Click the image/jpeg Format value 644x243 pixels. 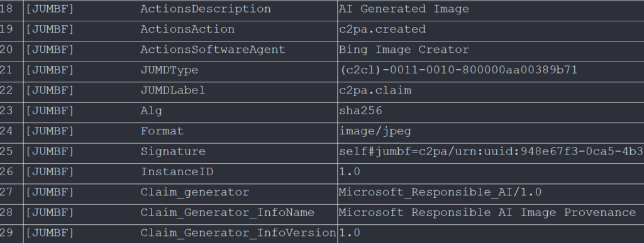click(x=375, y=131)
